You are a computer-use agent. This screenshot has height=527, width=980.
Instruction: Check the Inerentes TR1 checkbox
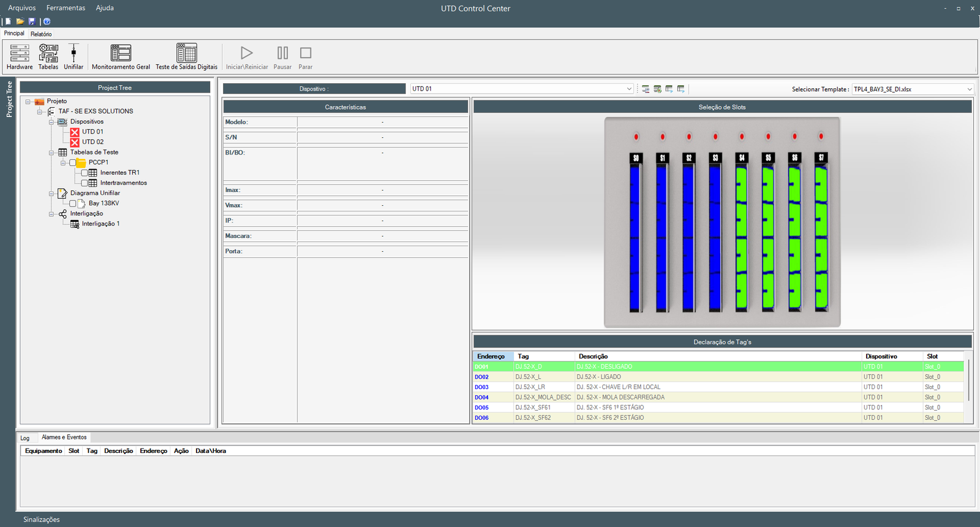(85, 173)
